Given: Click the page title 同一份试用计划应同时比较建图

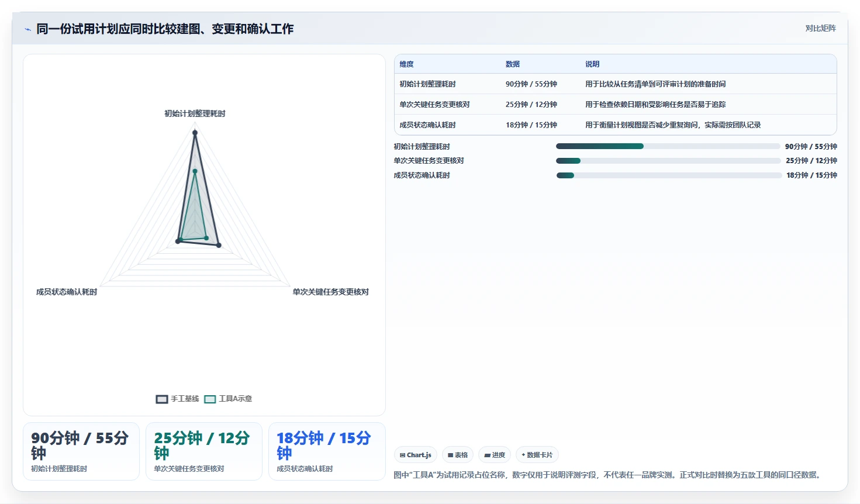Looking at the screenshot, I should click(x=165, y=29).
